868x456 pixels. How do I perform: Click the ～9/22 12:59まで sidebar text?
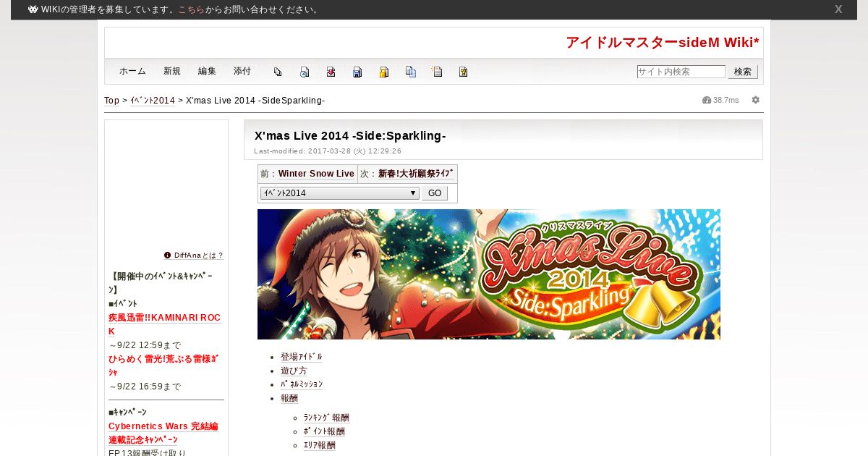pyautogui.click(x=145, y=345)
